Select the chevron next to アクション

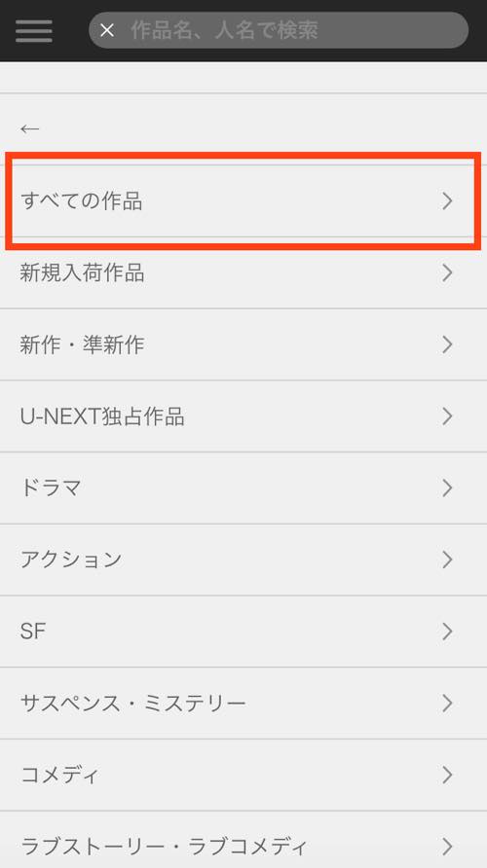click(x=448, y=560)
